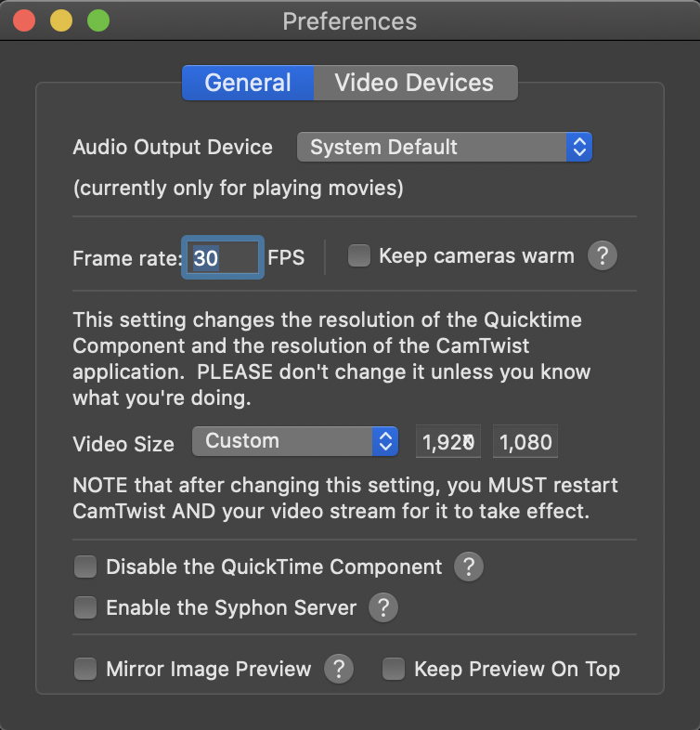Check Disable the QuickTime Component
Viewport: 700px width, 730px height.
pos(85,567)
